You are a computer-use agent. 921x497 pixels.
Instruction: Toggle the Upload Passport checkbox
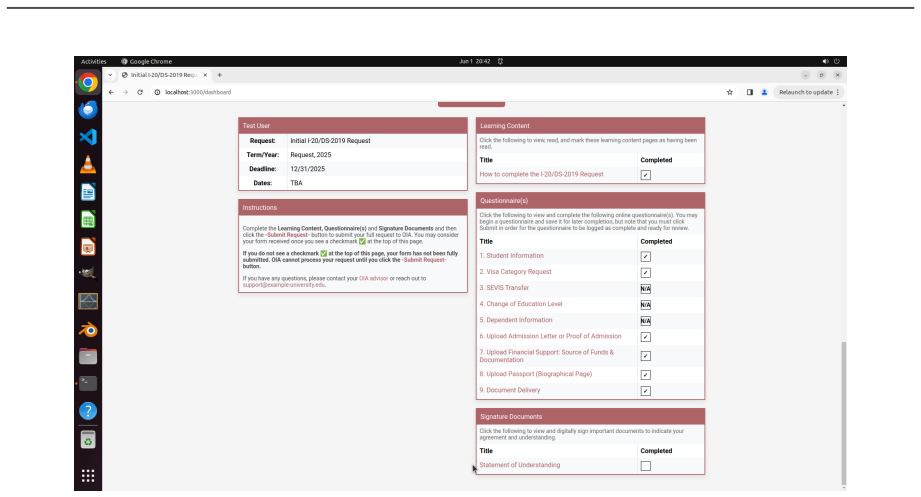click(x=646, y=375)
